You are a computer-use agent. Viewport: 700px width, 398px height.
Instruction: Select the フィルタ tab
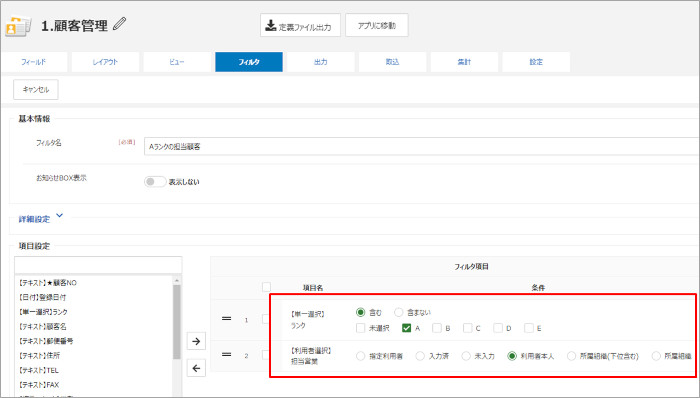(249, 62)
